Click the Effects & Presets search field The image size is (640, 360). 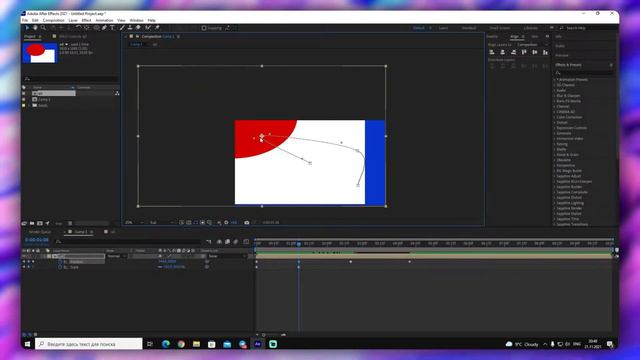[584, 72]
